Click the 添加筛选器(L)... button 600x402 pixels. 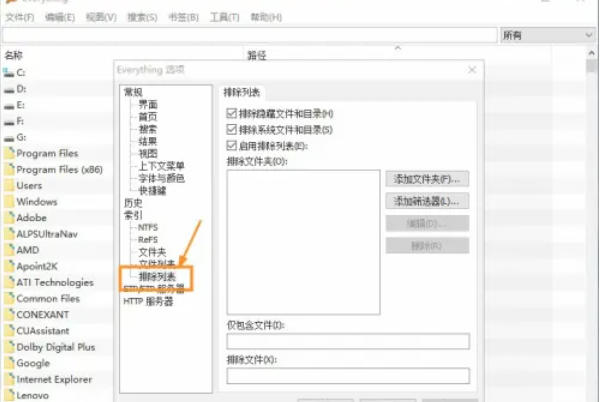427,201
